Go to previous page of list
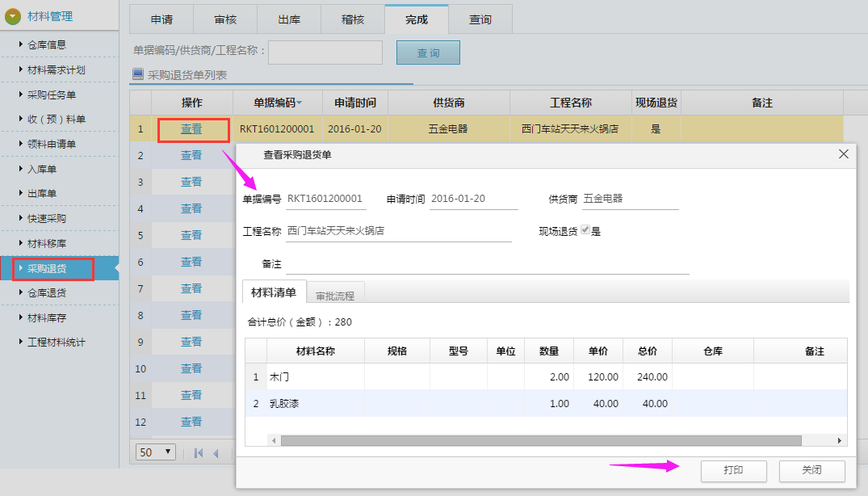Viewport: 868px width, 496px height. [x=216, y=453]
